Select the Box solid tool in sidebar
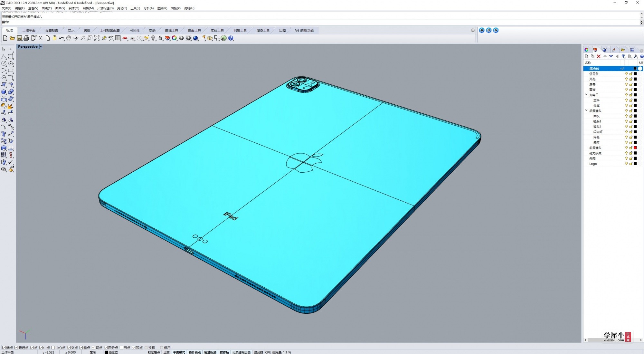The image size is (644, 354). (x=4, y=92)
